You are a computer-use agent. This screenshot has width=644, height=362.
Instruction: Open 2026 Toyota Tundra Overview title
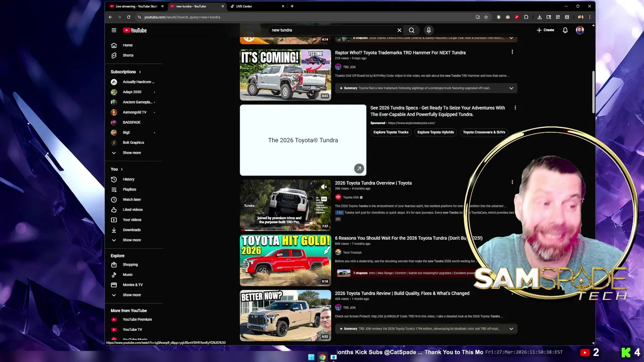click(x=373, y=183)
